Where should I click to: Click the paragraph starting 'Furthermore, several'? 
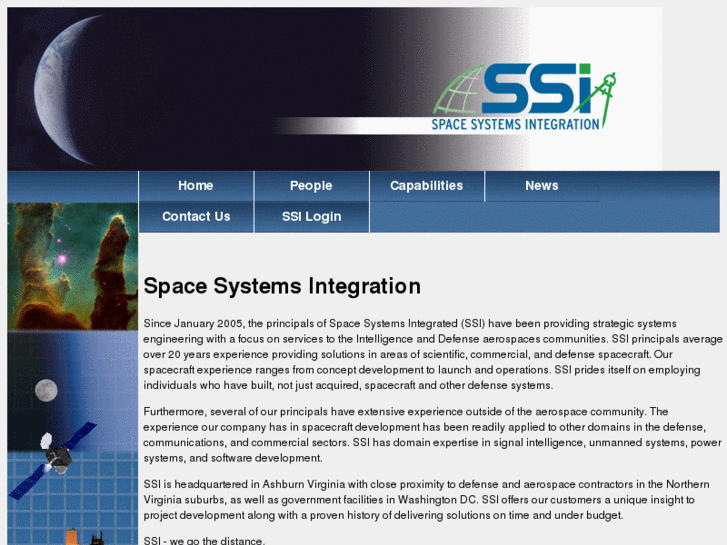pos(433,435)
